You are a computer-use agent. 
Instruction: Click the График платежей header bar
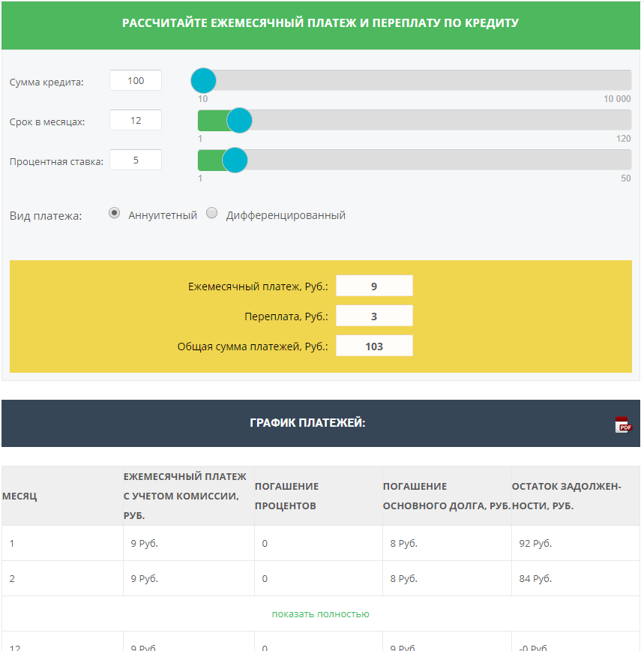(x=307, y=423)
